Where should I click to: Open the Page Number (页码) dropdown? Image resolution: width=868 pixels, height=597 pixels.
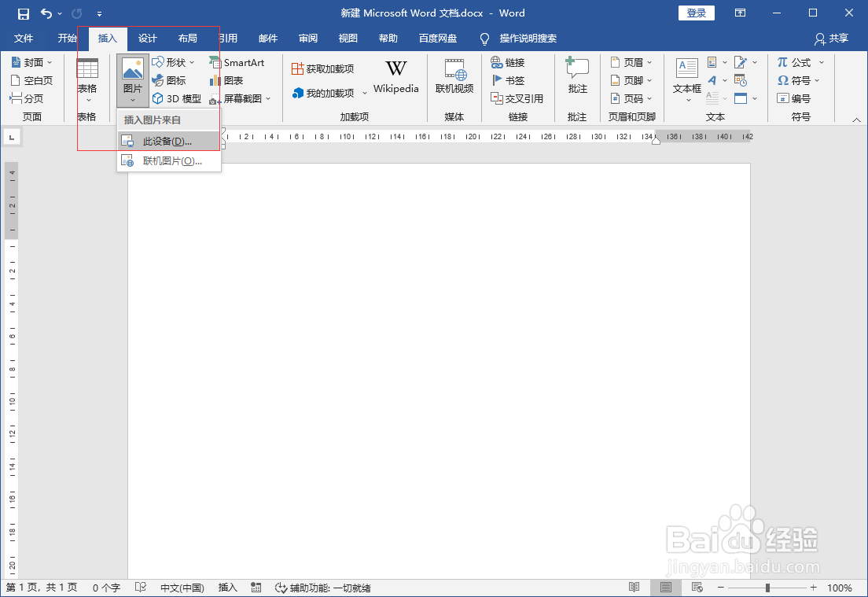[x=650, y=98]
